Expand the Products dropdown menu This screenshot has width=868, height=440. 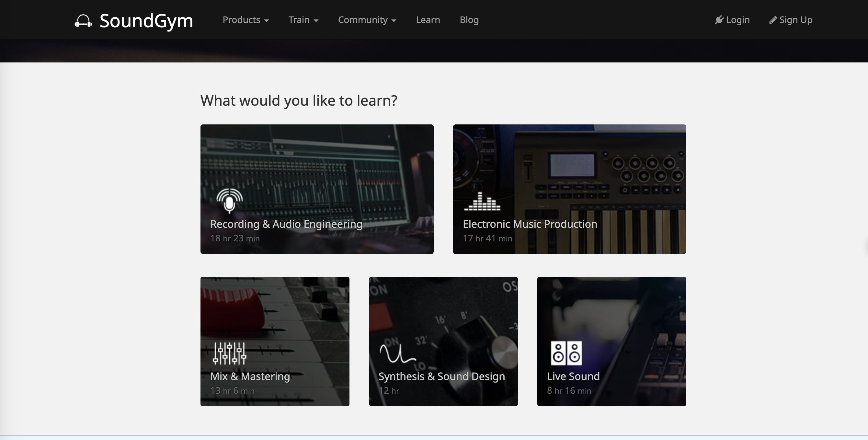tap(245, 20)
